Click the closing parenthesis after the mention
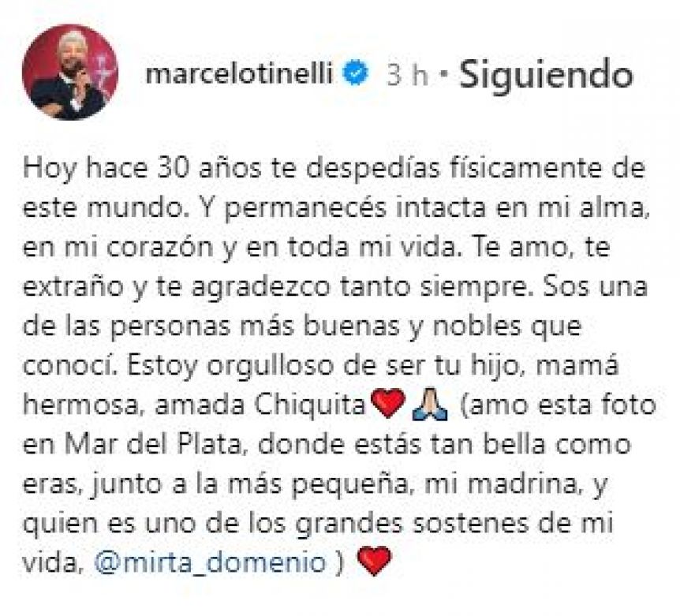Screen dimensions: 680x616 [x=340, y=562]
